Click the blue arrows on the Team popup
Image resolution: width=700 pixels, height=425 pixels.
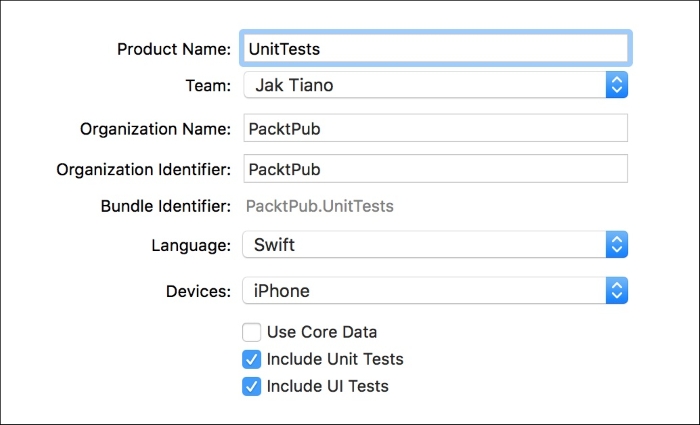coord(617,85)
